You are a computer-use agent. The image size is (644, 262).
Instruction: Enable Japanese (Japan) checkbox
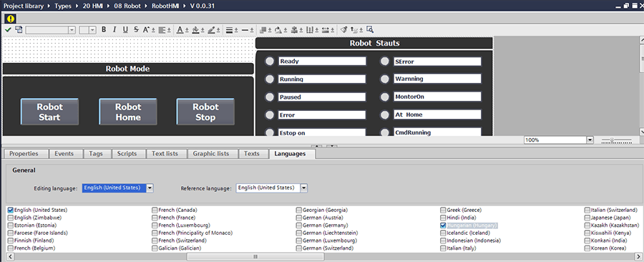click(587, 218)
